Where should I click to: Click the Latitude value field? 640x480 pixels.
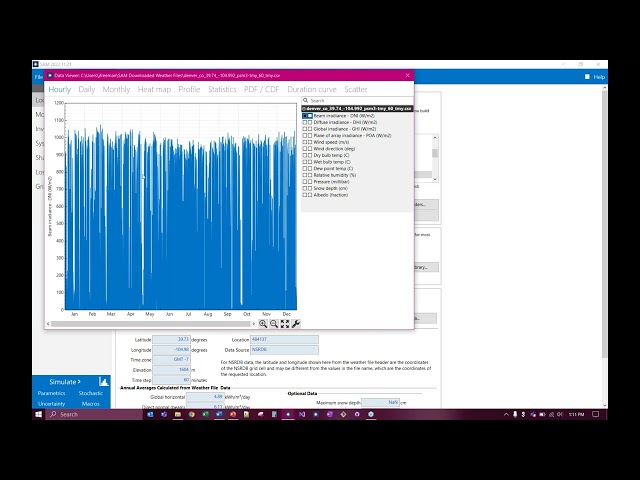pyautogui.click(x=171, y=340)
